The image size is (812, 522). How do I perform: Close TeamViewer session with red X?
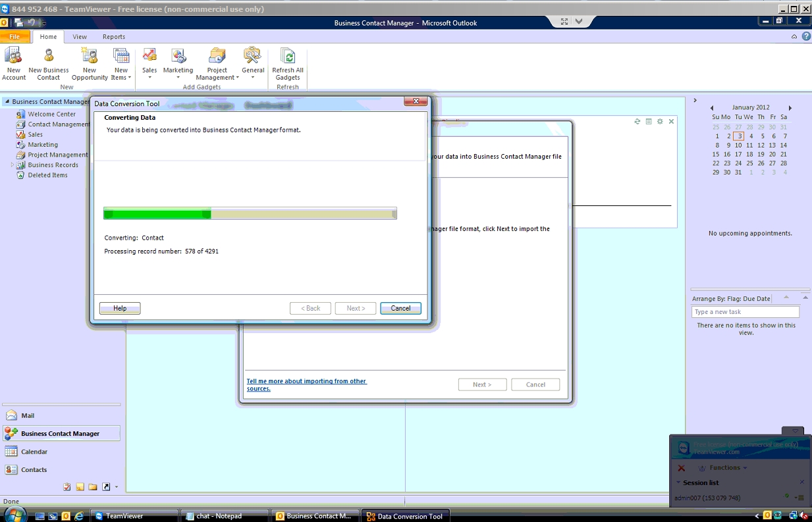pyautogui.click(x=682, y=468)
